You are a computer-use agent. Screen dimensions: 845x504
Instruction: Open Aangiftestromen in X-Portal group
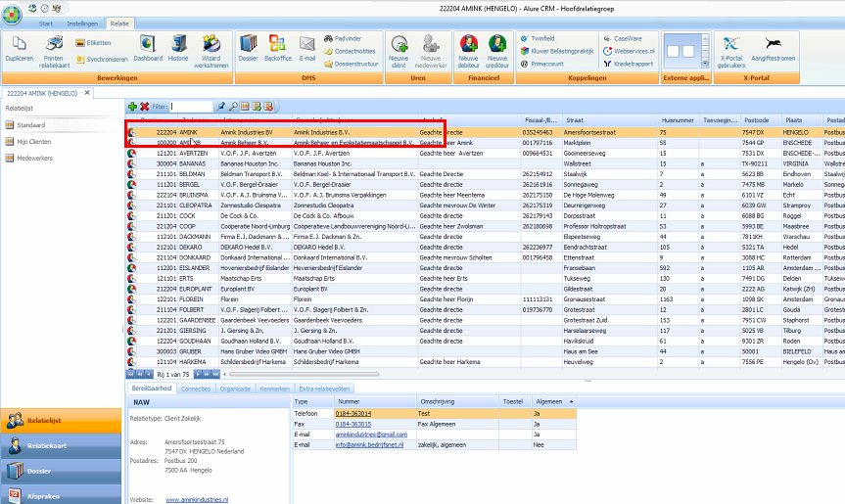773,50
